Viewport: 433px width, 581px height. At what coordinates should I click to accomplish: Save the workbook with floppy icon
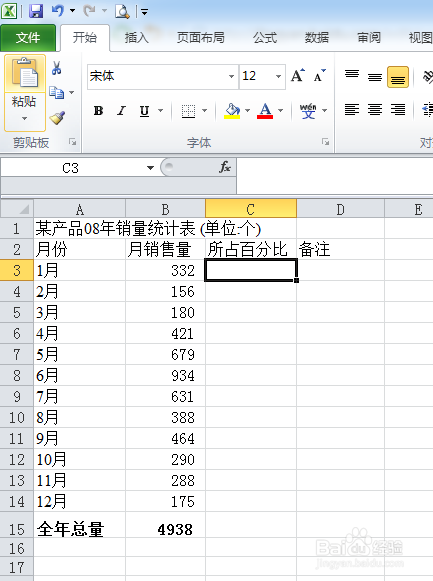pyautogui.click(x=36, y=11)
